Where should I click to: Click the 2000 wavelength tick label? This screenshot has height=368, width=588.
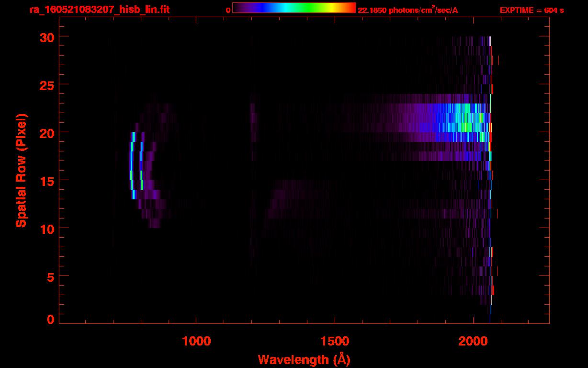click(x=473, y=341)
